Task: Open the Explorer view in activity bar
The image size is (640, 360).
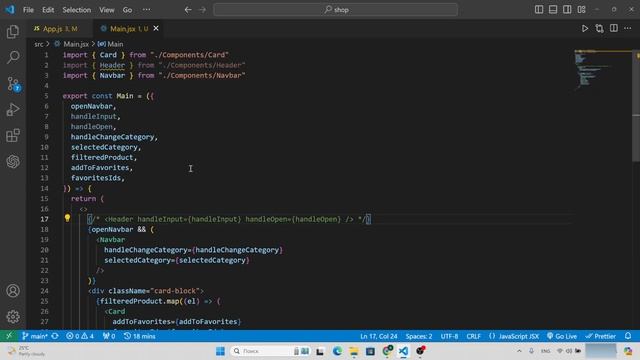Action: click(x=13, y=31)
